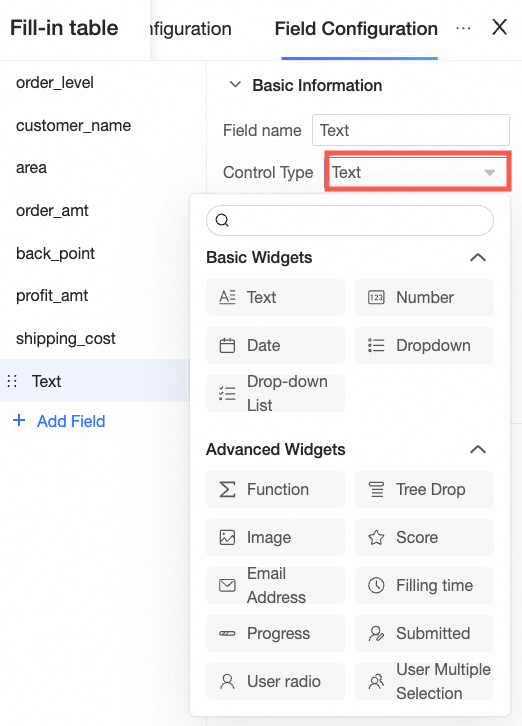Collapse the Basic Information section
The width and height of the screenshot is (522, 726).
tap(235, 85)
